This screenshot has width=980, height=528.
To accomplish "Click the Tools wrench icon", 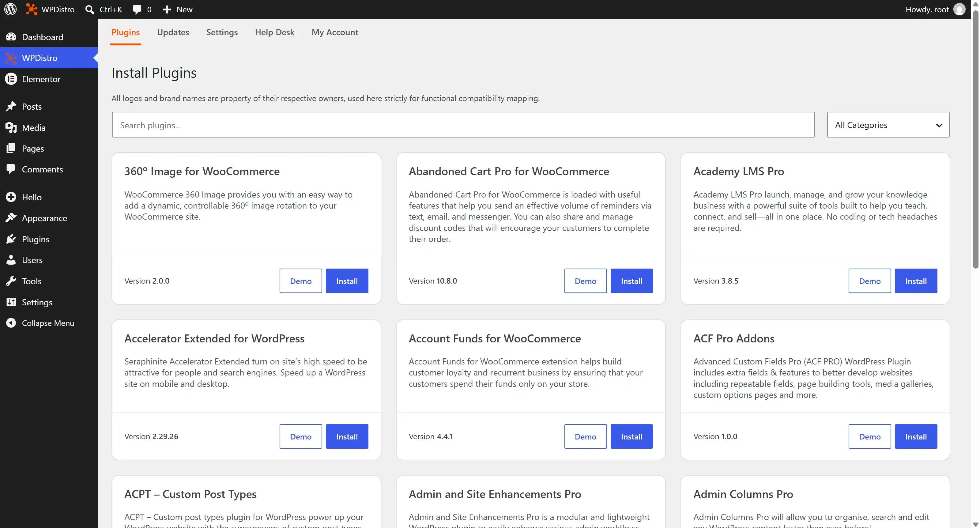I will click(11, 281).
